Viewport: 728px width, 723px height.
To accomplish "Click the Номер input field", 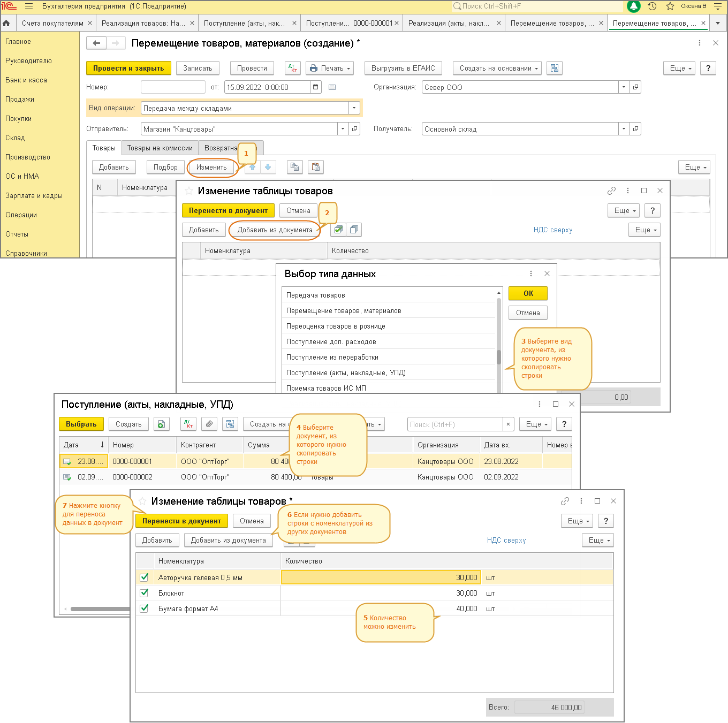I will (173, 87).
